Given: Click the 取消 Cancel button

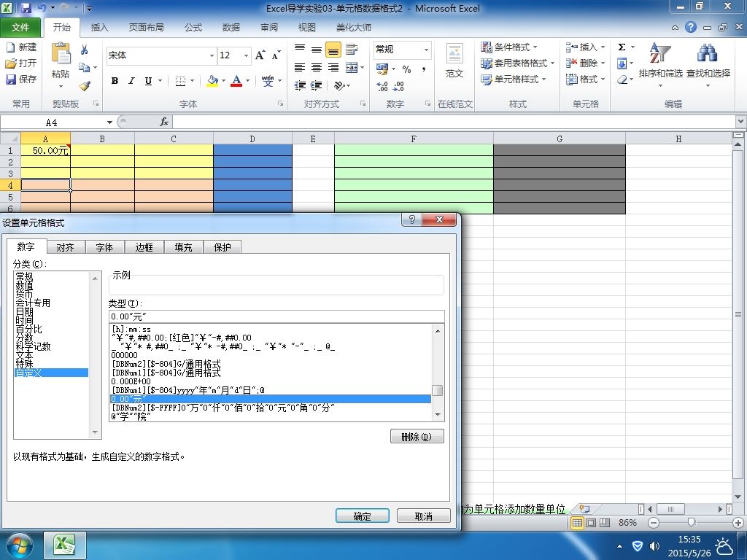Looking at the screenshot, I should click(x=424, y=516).
